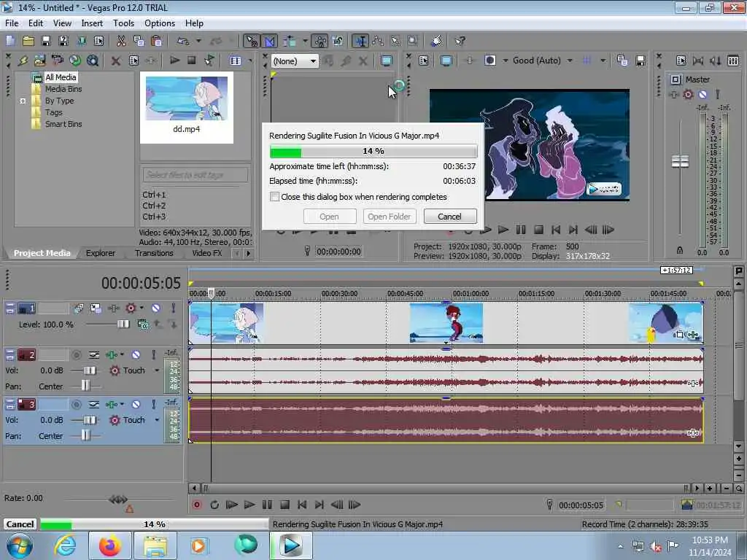Toggle Auto Ripple in main toolbar

tap(290, 41)
